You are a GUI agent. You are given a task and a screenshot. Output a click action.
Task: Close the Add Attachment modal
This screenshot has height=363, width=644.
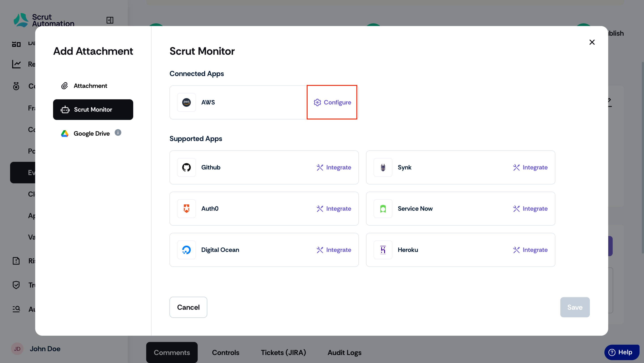tap(592, 42)
